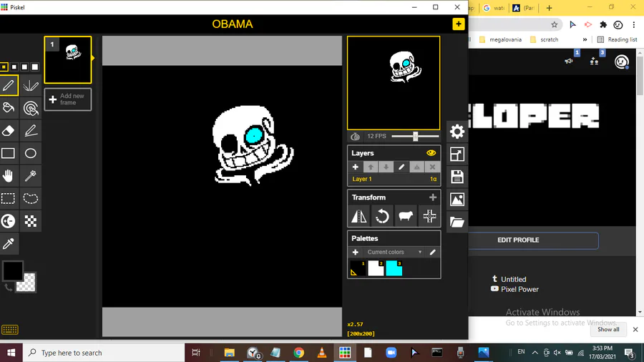Screen dimensions: 644x362
Task: Select the Paint bucket tool
Action: tap(8, 108)
